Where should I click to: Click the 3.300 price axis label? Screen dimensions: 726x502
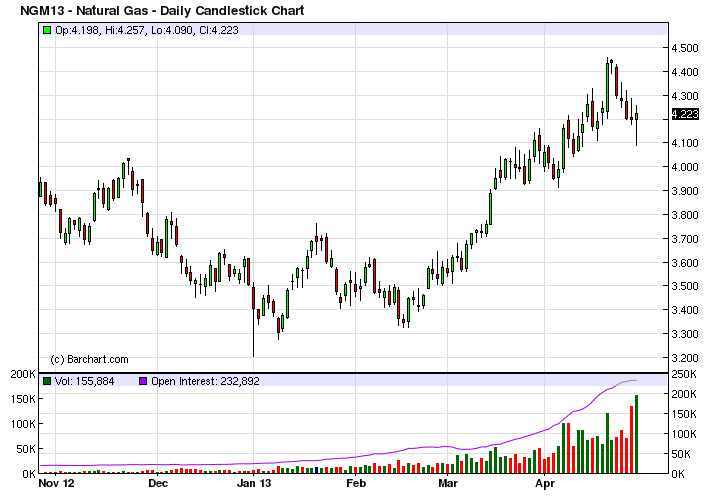(685, 334)
